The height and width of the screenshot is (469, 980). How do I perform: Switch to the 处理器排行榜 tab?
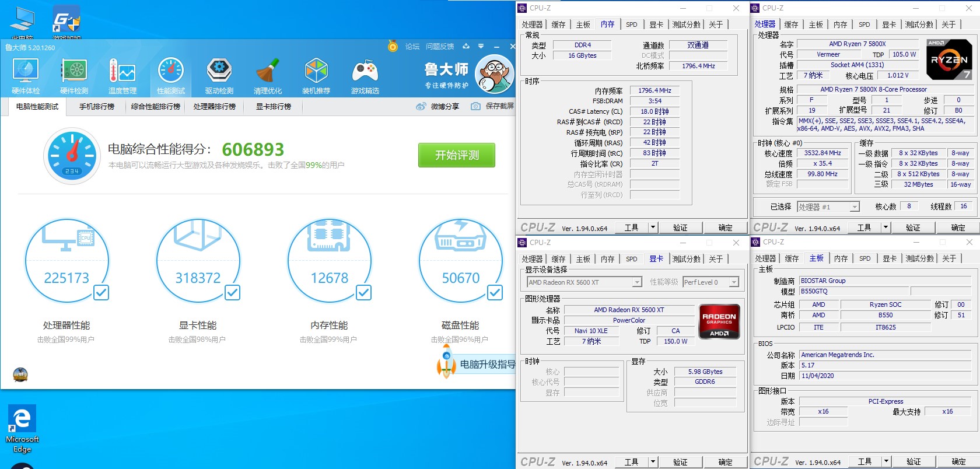[x=215, y=107]
